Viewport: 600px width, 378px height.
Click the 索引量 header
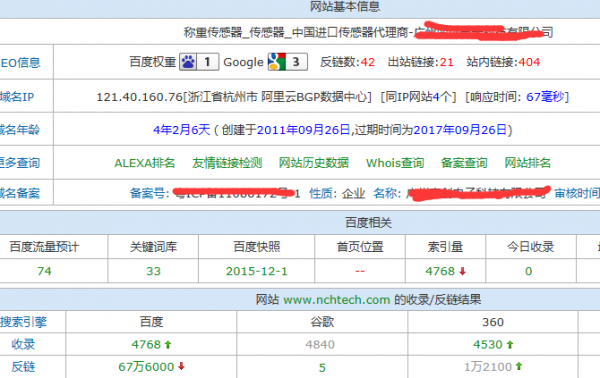[x=445, y=247]
